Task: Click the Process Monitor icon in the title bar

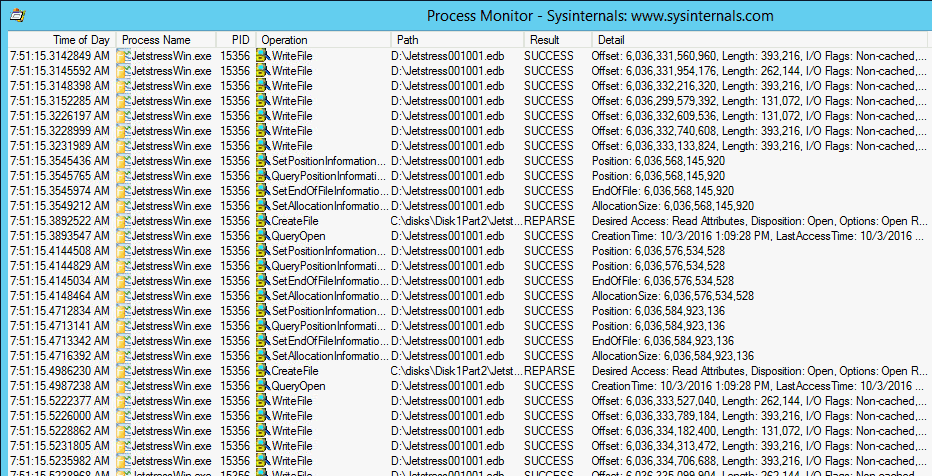Action: coord(18,16)
